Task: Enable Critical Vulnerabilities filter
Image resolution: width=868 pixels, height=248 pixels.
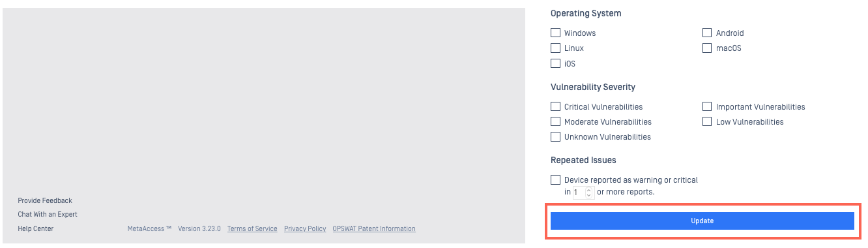Action: [x=556, y=106]
